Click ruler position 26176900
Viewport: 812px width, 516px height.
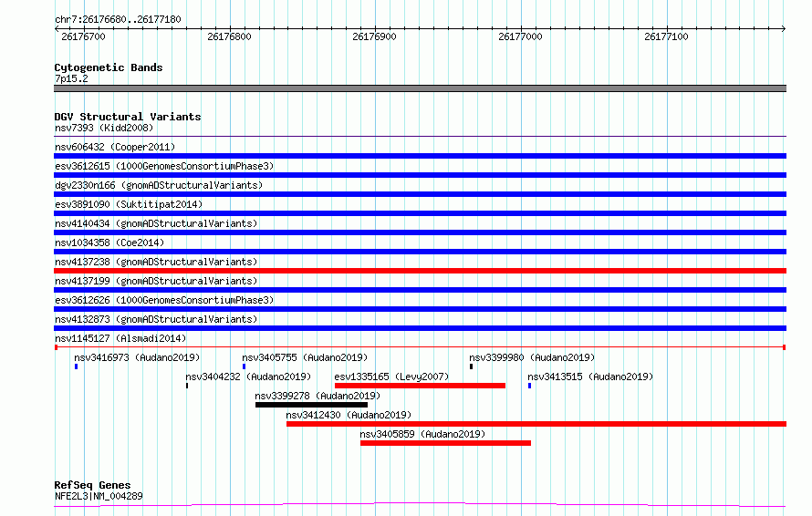374,36
